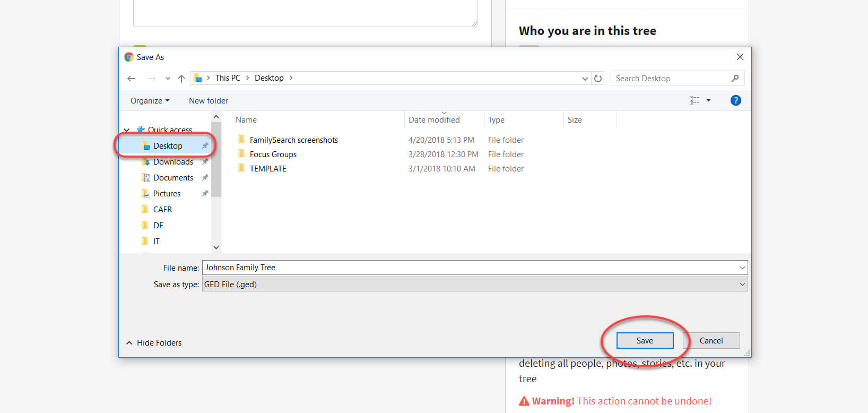Expand the chevron after Desktop in path
Screen dimensions: 868x413
pyautogui.click(x=291, y=78)
